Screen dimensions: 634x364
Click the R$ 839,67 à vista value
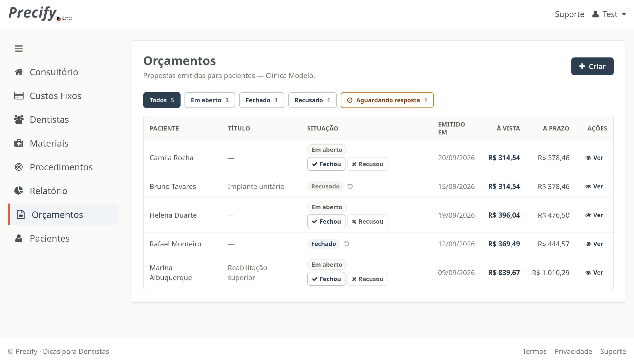click(504, 272)
